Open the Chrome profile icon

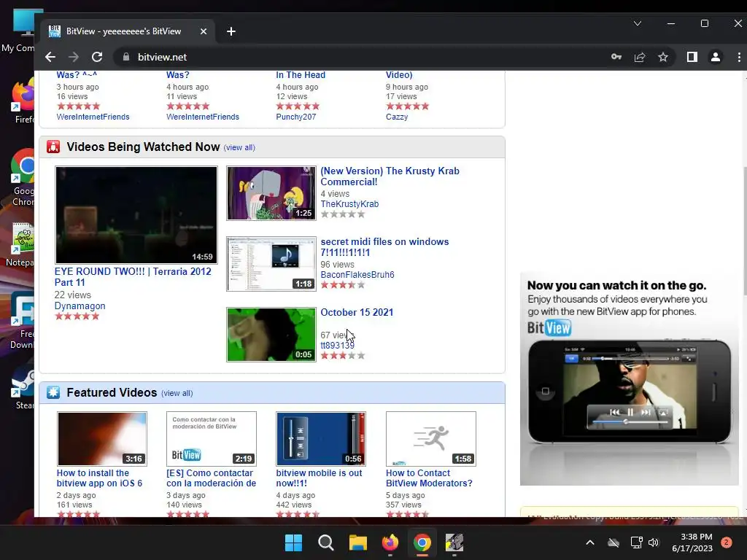716,57
